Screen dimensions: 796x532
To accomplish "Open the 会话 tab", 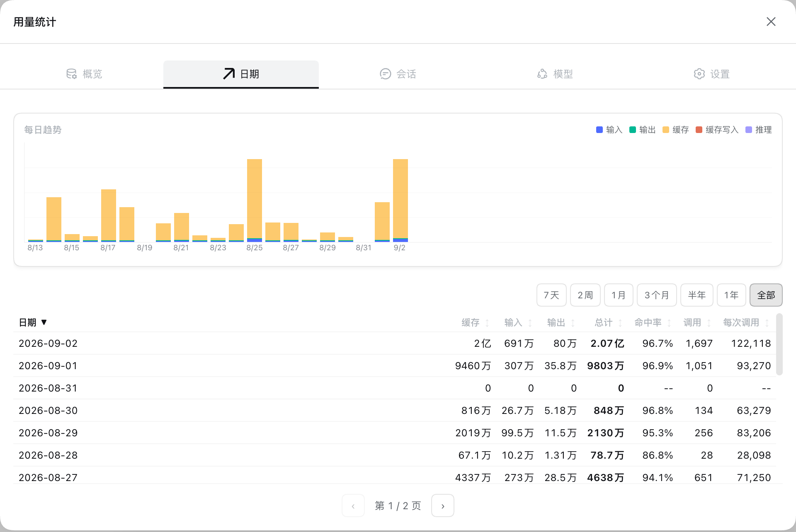I will [398, 74].
